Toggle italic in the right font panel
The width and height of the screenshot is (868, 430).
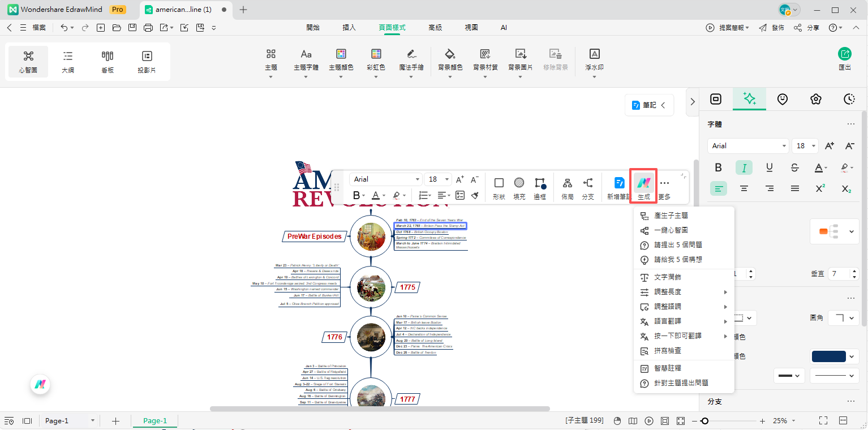click(744, 167)
